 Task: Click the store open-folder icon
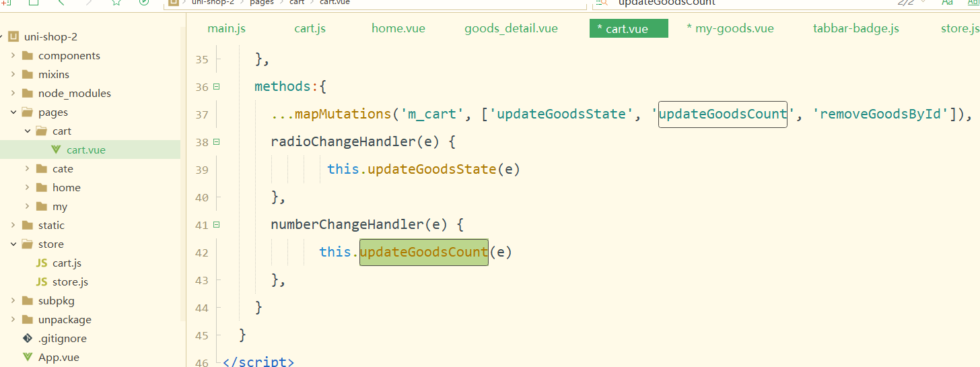[x=27, y=244]
